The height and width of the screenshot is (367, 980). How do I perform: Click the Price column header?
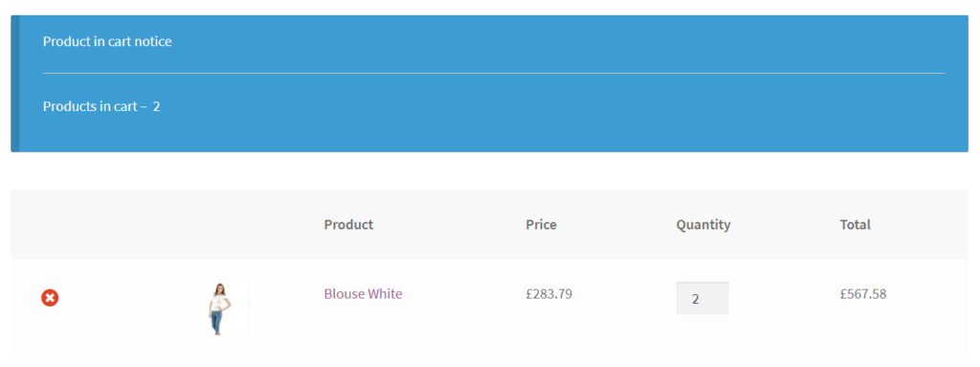coord(542,225)
